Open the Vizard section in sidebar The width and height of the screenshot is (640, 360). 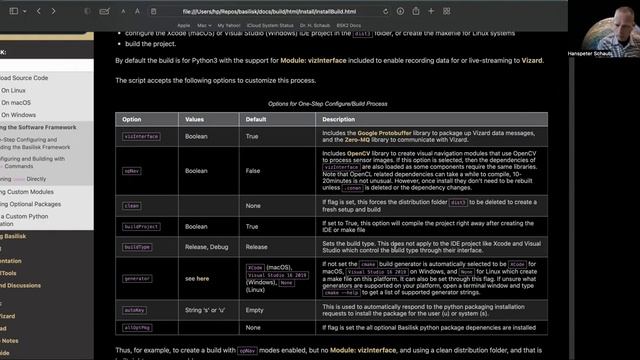pos(7,316)
